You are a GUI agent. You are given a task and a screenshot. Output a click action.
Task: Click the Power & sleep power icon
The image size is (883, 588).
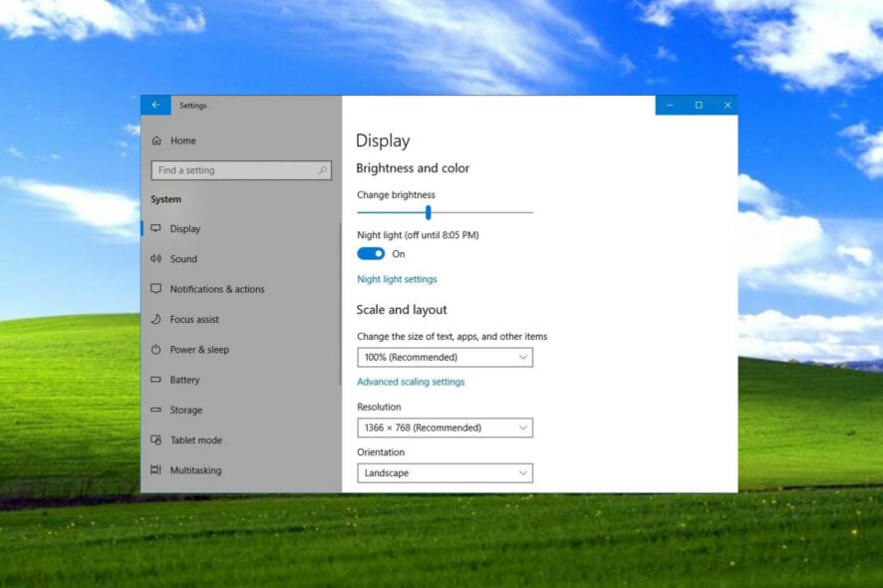coord(156,350)
